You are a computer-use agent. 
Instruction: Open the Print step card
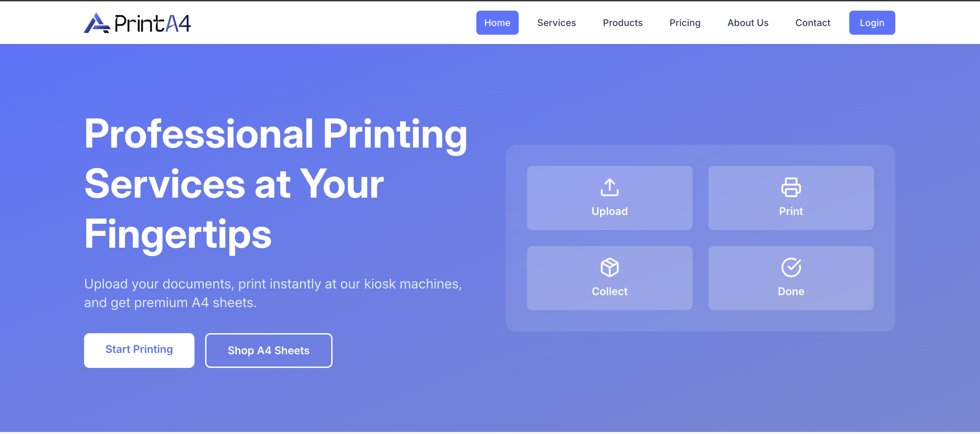point(791,197)
